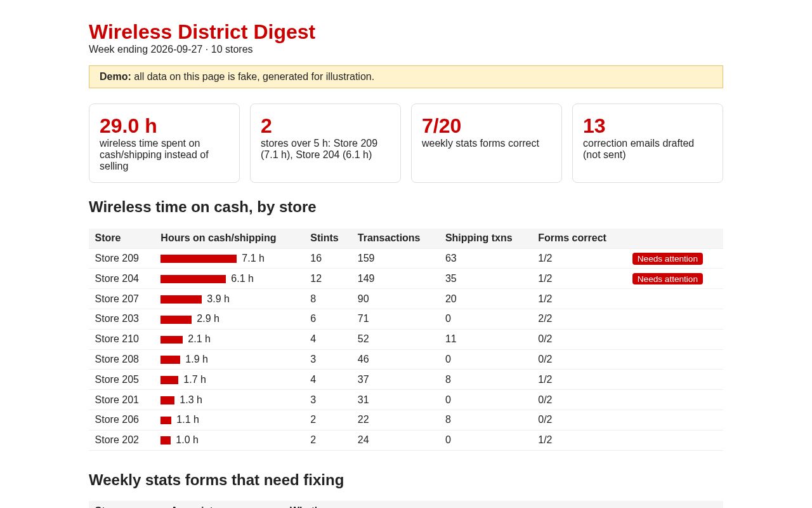The width and height of the screenshot is (812, 508).
Task: Click the 'Shipping txns' column header
Action: [x=479, y=238]
